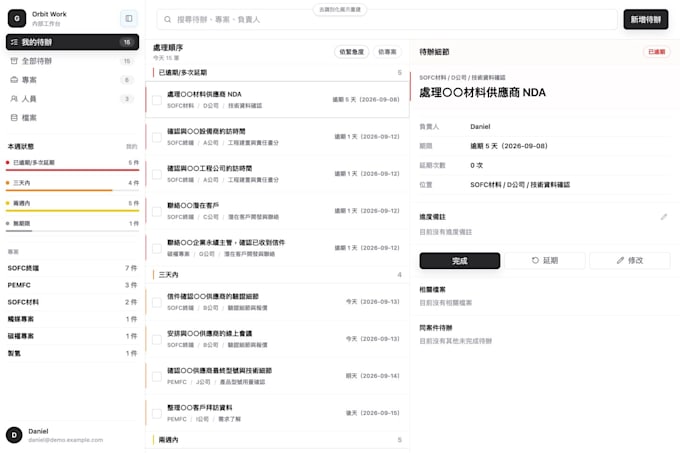
Task: Select the 碳權專案 project row
Action: click(72, 336)
